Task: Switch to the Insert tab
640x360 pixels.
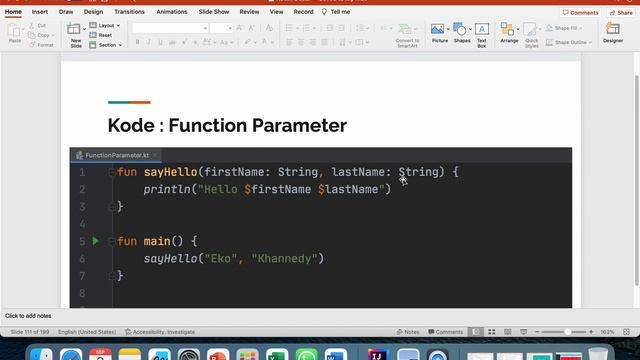Action: click(x=40, y=12)
